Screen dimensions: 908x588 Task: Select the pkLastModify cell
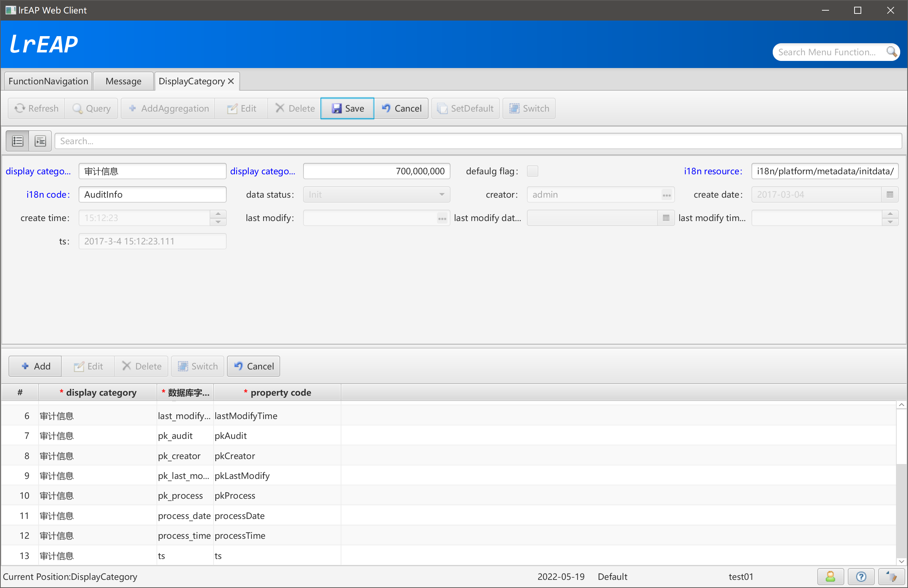(277, 476)
